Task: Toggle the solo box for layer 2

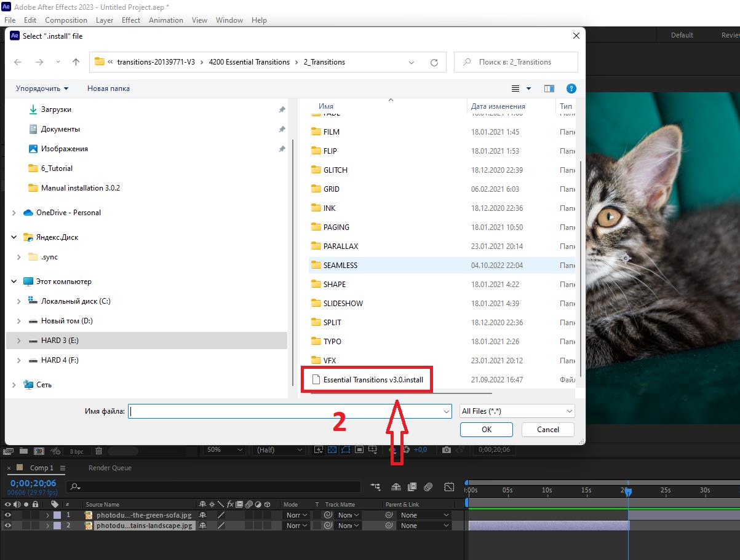Action: pos(26,526)
